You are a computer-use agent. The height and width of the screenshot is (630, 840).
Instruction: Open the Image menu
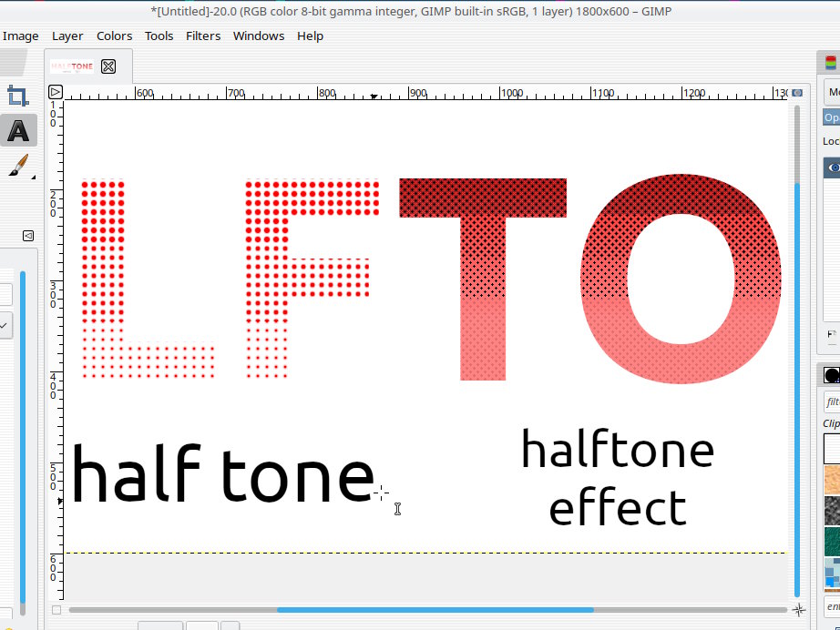pos(20,36)
